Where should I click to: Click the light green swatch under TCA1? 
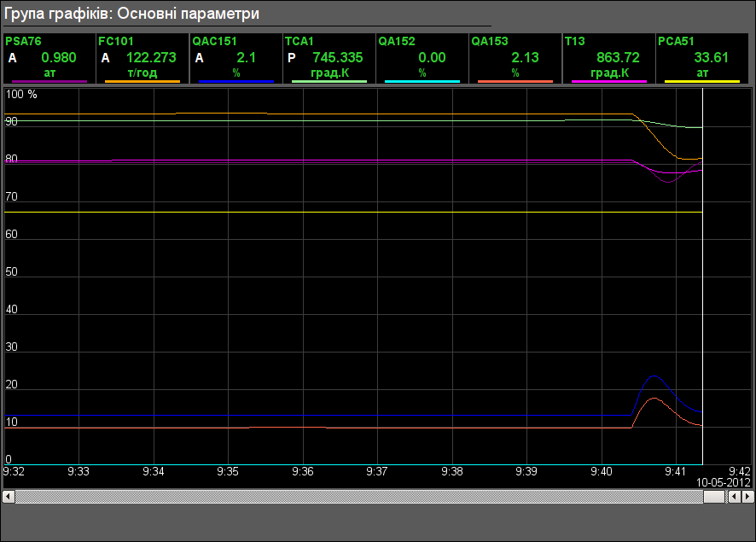click(x=329, y=81)
